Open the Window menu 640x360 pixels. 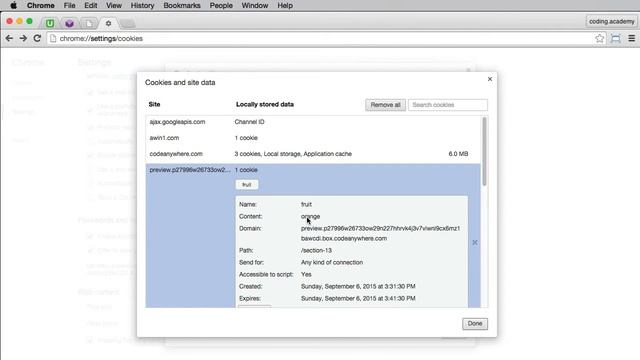tap(255, 5)
